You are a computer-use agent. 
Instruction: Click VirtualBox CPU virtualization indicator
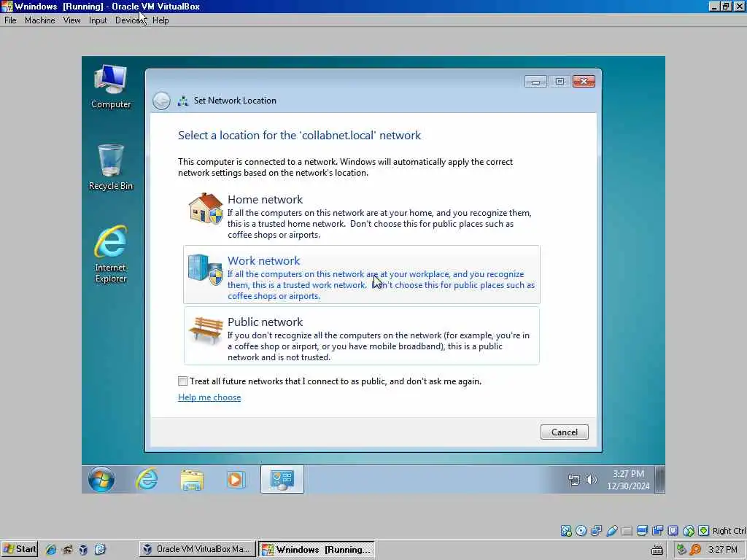tap(673, 531)
